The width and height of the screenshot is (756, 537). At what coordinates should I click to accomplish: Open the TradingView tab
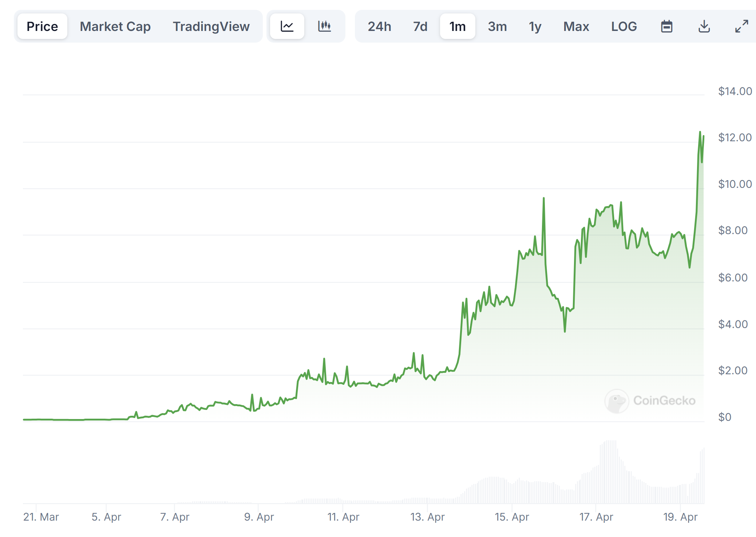coord(211,26)
